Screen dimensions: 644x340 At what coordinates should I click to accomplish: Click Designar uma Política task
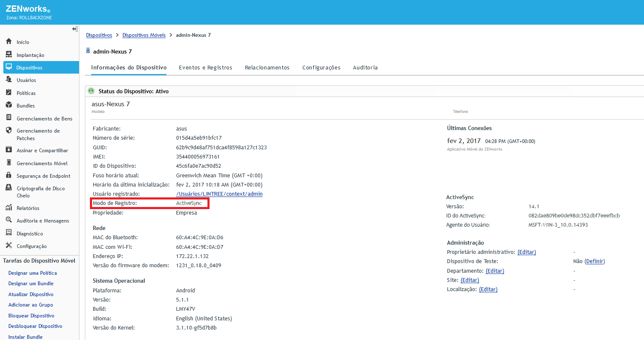coord(33,273)
